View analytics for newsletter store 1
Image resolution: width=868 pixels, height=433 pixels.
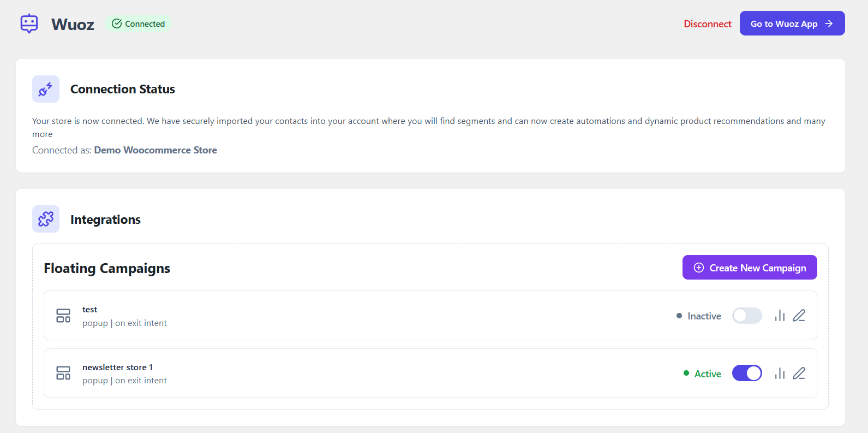pos(780,373)
